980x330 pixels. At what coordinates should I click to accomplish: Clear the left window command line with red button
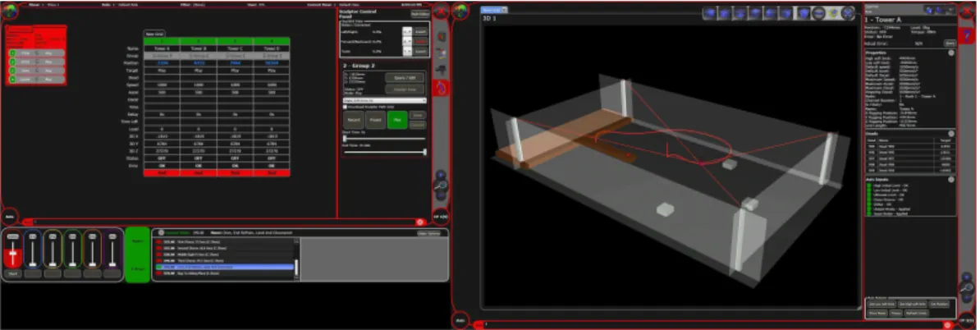(420, 222)
